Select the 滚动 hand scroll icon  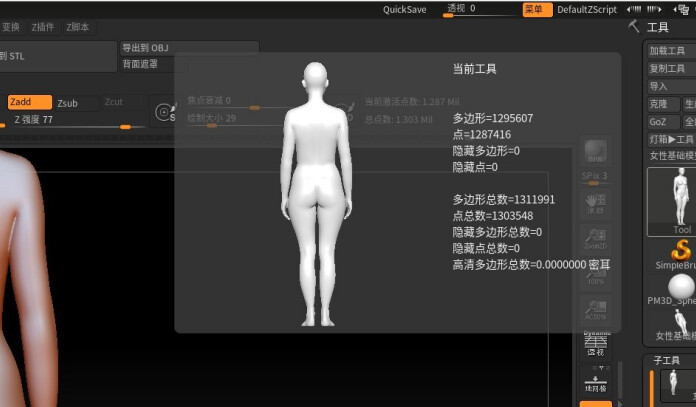tap(596, 204)
